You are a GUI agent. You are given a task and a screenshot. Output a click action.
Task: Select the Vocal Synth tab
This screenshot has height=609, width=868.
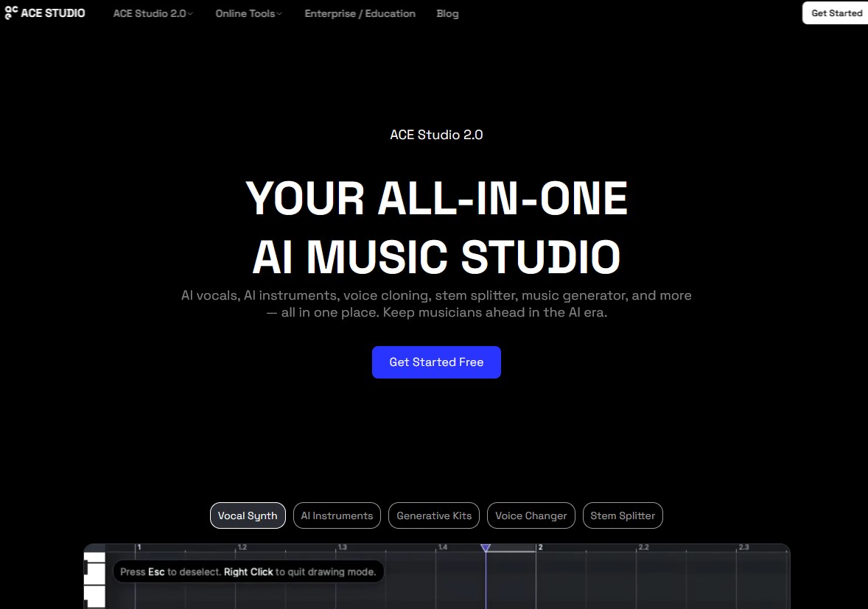(248, 515)
